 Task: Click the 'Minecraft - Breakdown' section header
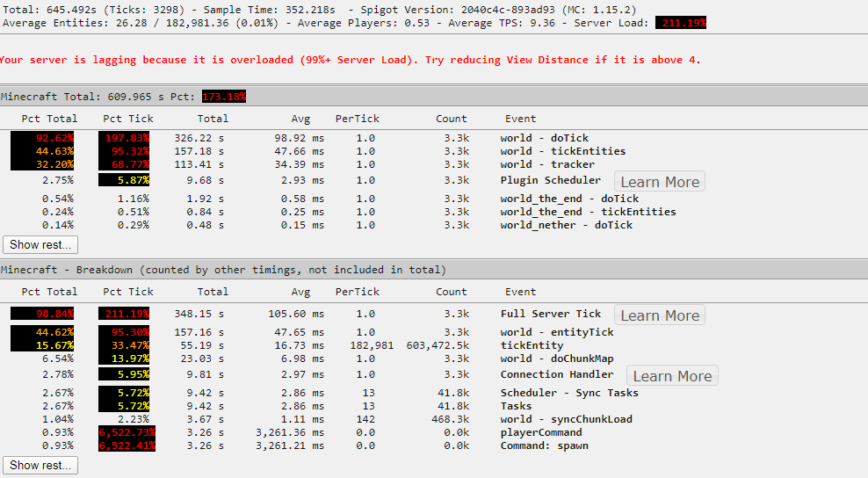click(434, 270)
